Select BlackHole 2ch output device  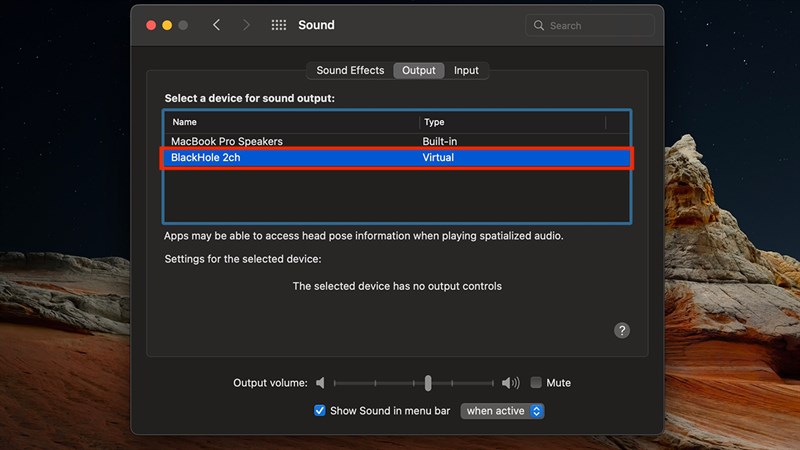click(x=206, y=158)
